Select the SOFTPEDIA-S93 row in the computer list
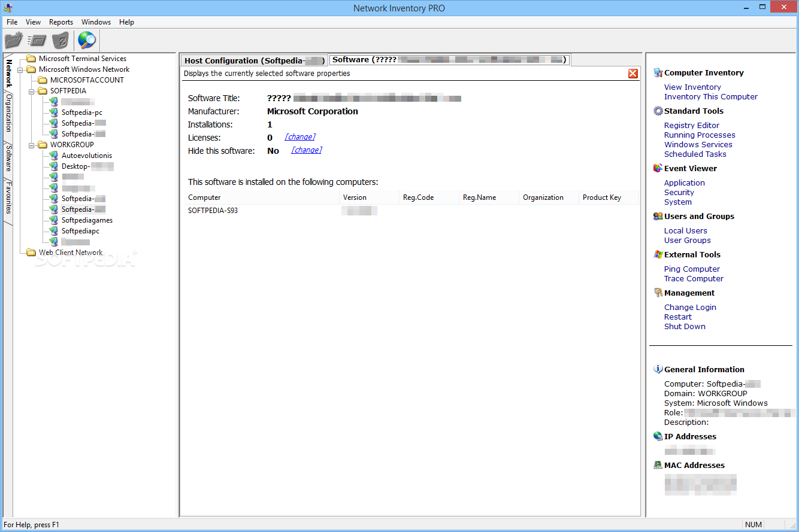 pyautogui.click(x=411, y=211)
